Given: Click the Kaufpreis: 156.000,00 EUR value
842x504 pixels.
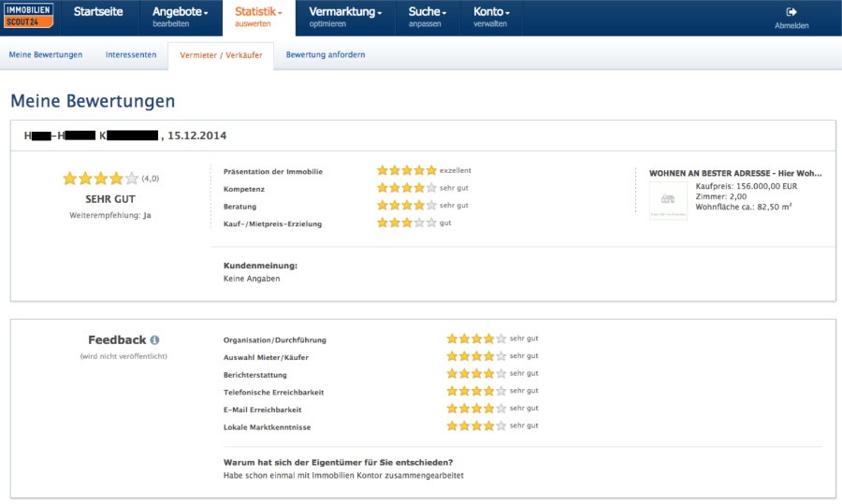Looking at the screenshot, I should pyautogui.click(x=747, y=186).
